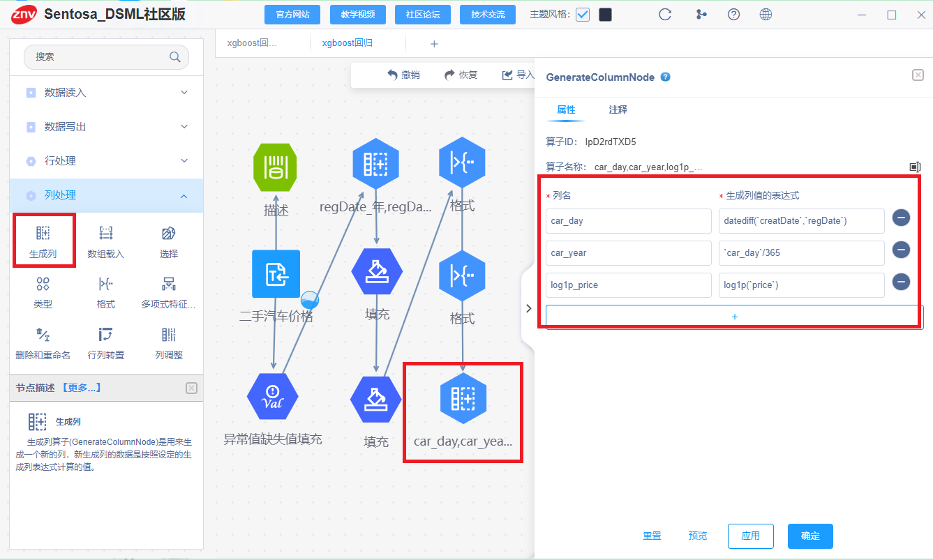Select the 删除和重命名 operator
The width and height of the screenshot is (933, 560).
[x=43, y=343]
